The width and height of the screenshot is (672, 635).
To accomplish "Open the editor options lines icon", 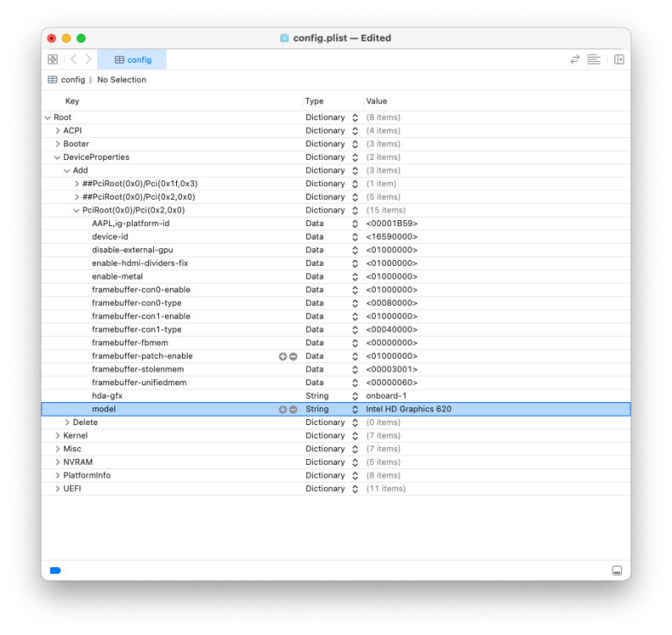I will point(593,59).
